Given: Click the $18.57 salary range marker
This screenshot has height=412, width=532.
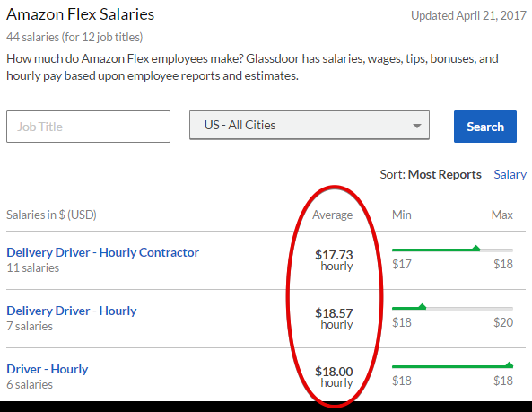Looking at the screenshot, I should point(422,306).
